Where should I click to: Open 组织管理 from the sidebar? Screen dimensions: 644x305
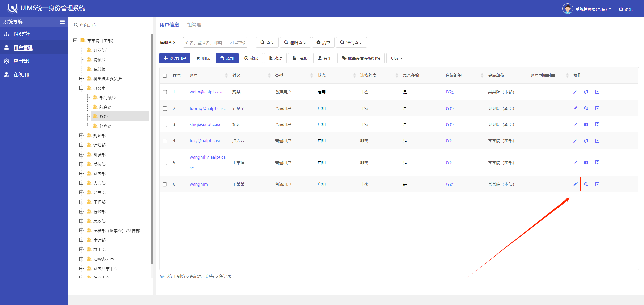23,34
